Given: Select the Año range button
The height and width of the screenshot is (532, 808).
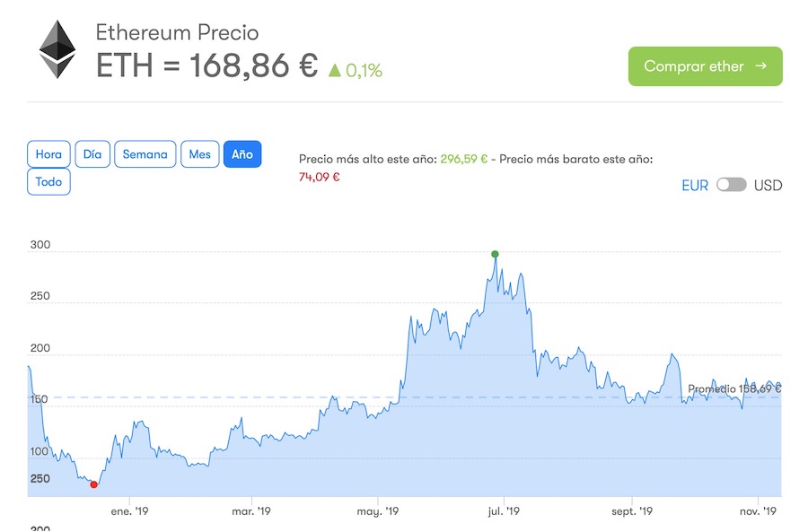Looking at the screenshot, I should pos(242,154).
